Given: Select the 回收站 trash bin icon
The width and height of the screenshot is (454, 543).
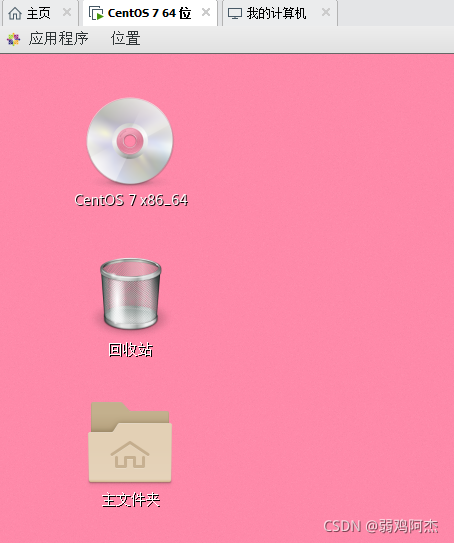Looking at the screenshot, I should 131,294.
